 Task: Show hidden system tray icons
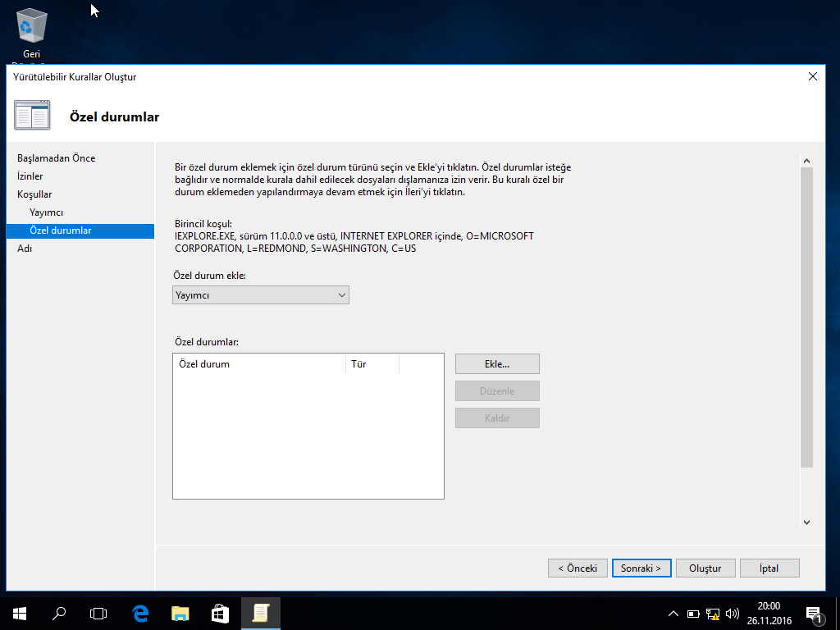click(673, 614)
